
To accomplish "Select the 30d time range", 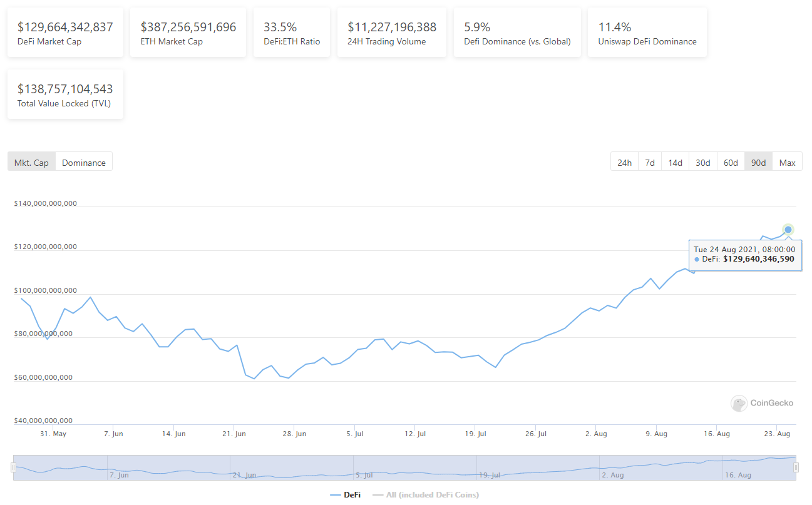I will point(703,162).
